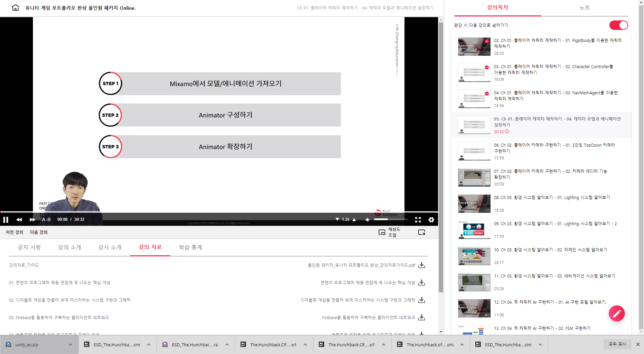Fast-forward the video with the forward icon
This screenshot has width=644, height=354.
(x=32, y=220)
